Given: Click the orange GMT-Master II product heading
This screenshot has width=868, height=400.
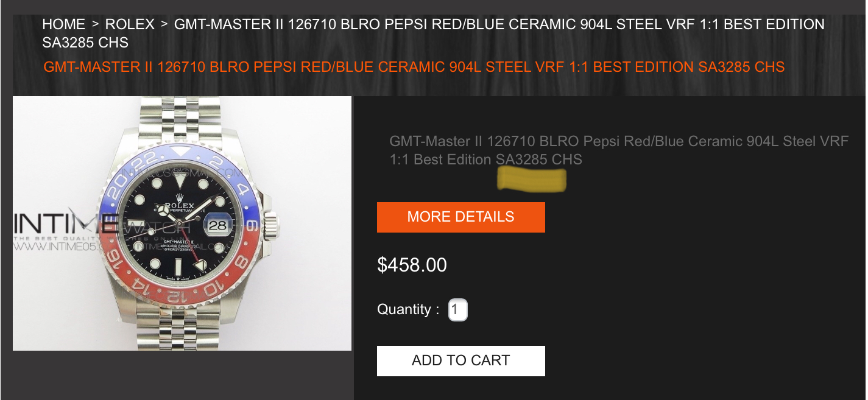Looking at the screenshot, I should click(414, 67).
